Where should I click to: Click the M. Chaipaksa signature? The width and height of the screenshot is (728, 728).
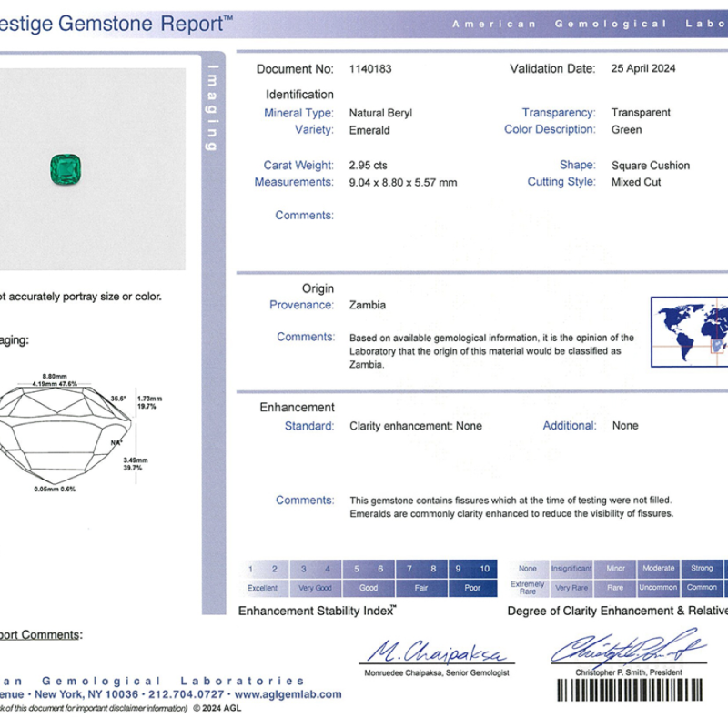(x=437, y=651)
